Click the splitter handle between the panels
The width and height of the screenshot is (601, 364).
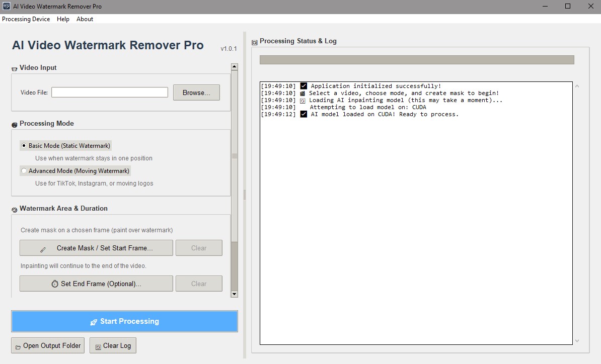click(x=245, y=195)
